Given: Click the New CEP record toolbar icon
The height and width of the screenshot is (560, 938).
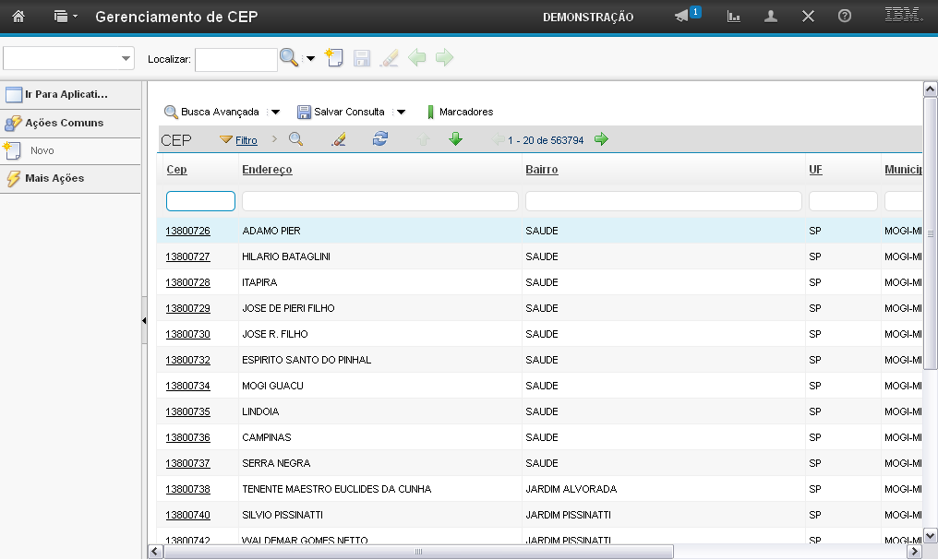Looking at the screenshot, I should click(335, 58).
